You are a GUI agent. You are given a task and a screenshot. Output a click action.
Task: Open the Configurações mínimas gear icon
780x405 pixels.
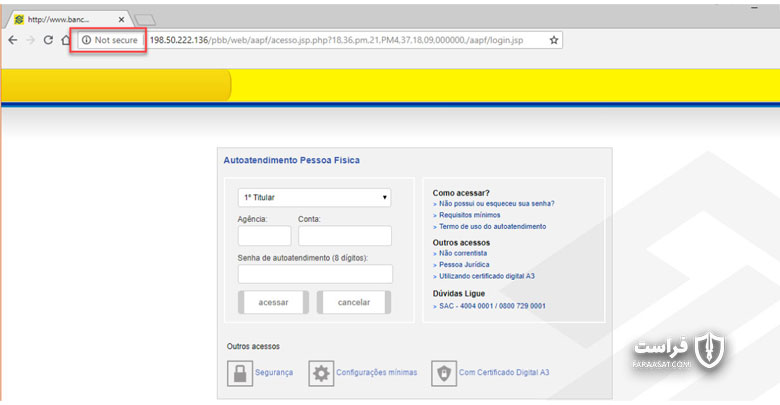point(321,373)
